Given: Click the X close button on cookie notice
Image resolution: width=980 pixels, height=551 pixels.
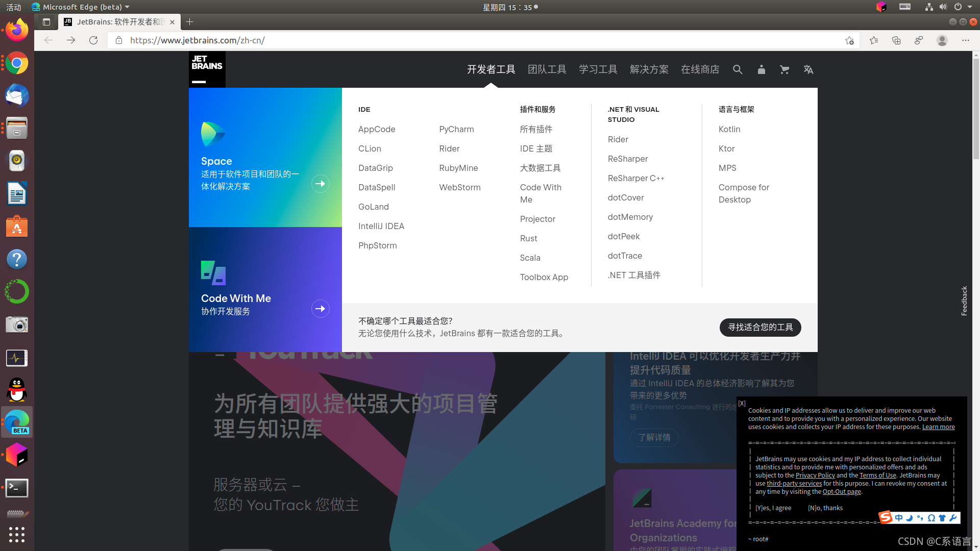Looking at the screenshot, I should [742, 403].
